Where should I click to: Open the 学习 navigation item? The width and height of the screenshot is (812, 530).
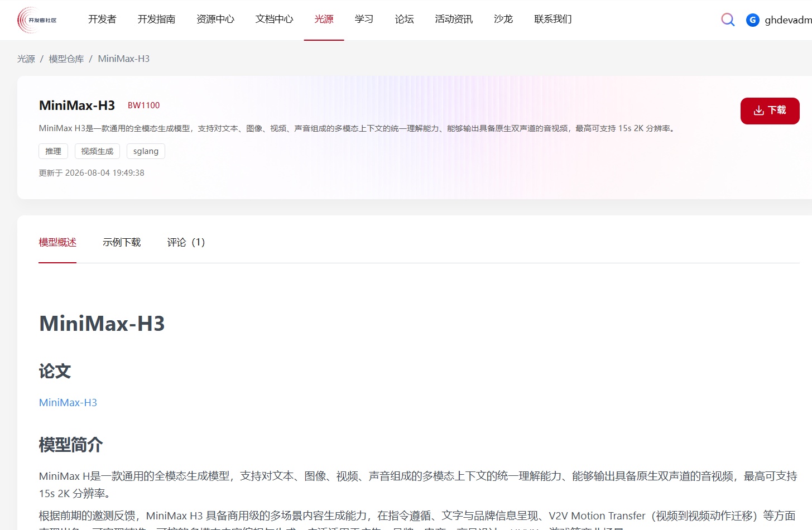[x=364, y=20]
